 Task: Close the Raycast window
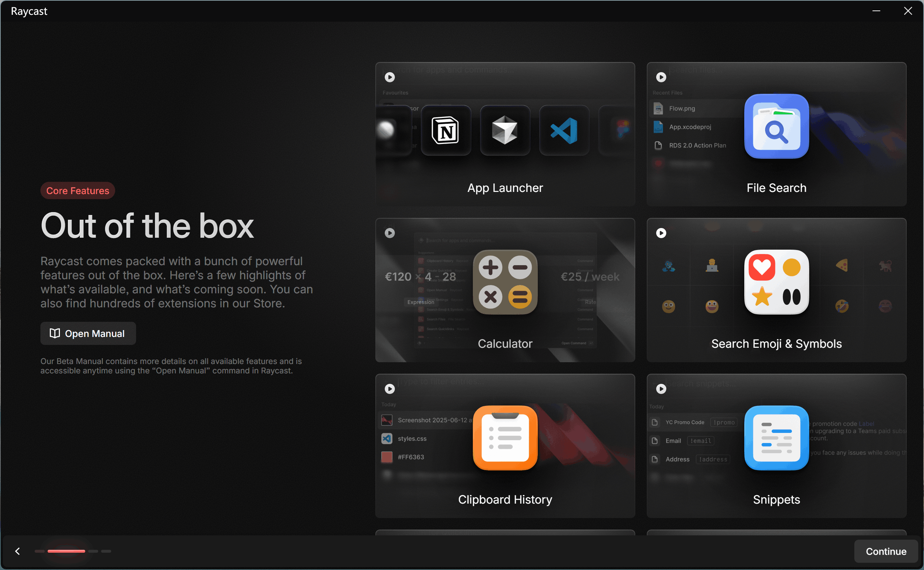point(908,11)
